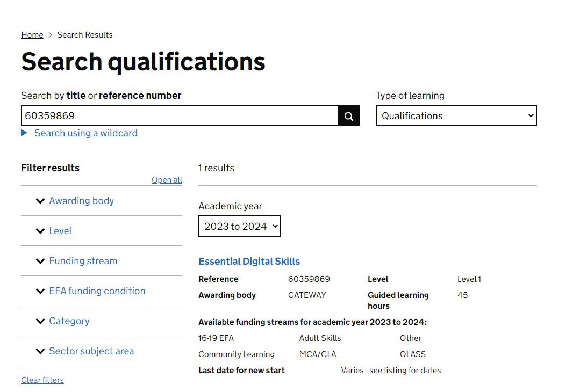Viewport: 580px width, 392px height.
Task: Click the chevron beside Level
Action: pyautogui.click(x=40, y=231)
